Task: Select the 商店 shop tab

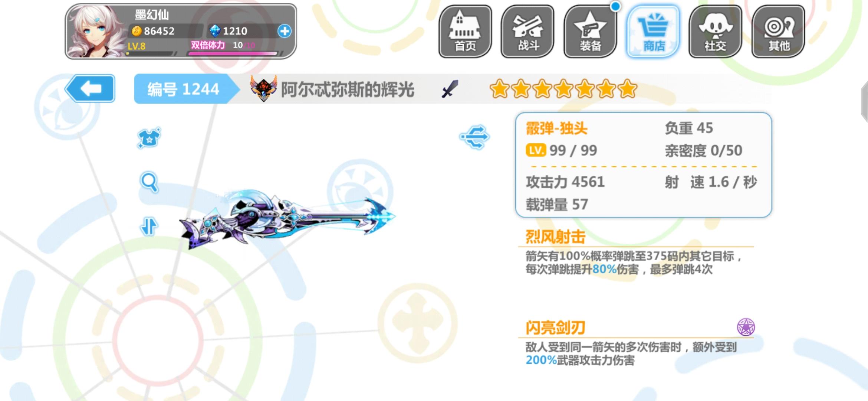Action: pyautogui.click(x=653, y=32)
